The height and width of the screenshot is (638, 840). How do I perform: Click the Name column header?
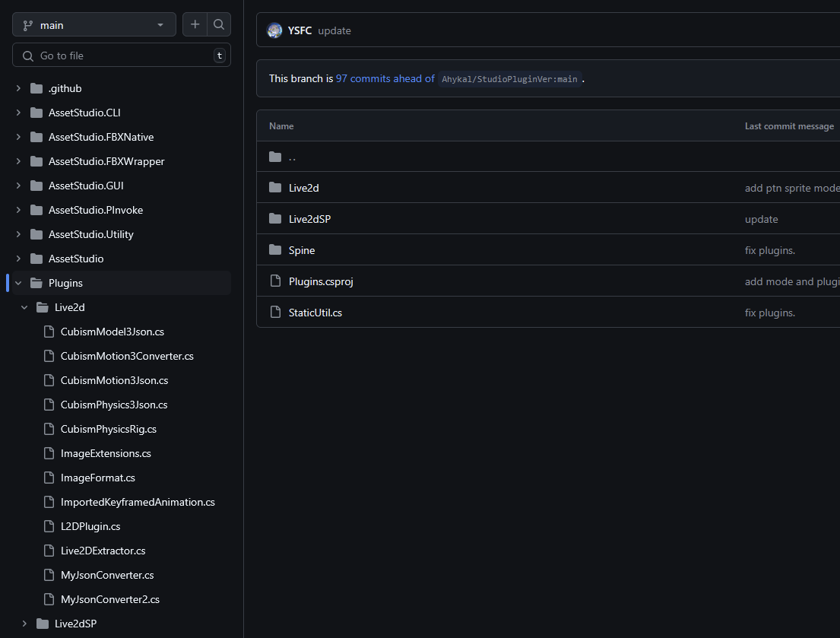point(281,126)
